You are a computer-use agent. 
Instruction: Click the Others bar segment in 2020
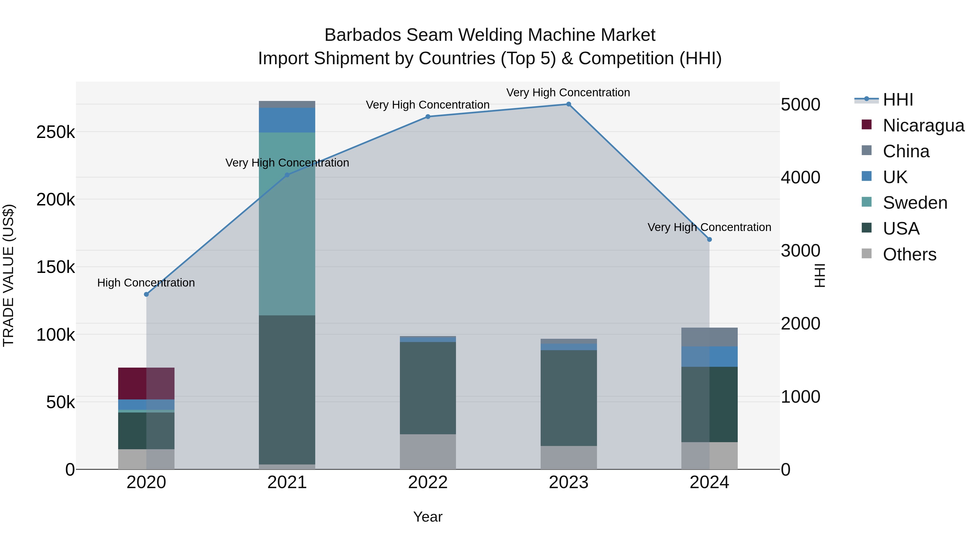click(146, 459)
